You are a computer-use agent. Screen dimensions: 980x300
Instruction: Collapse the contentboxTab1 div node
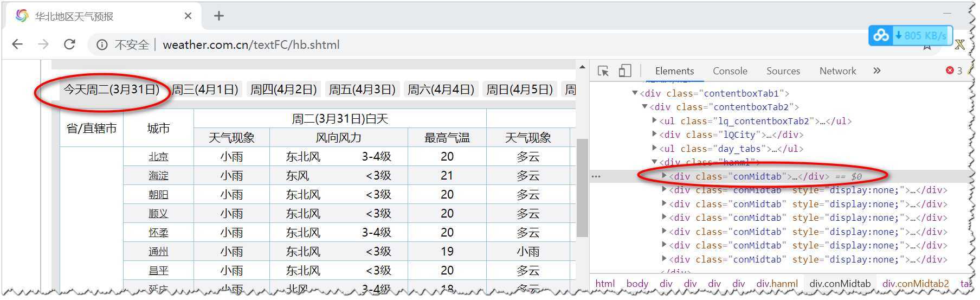click(x=635, y=93)
